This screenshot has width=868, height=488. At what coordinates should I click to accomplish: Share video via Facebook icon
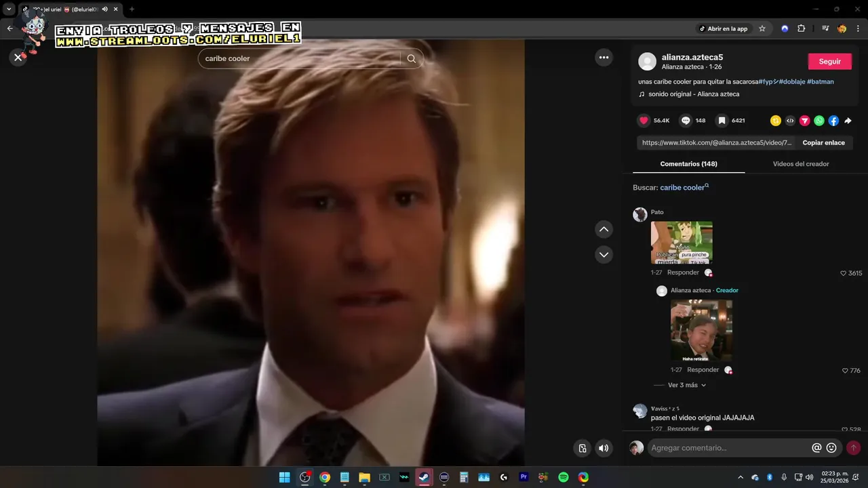tap(833, 121)
